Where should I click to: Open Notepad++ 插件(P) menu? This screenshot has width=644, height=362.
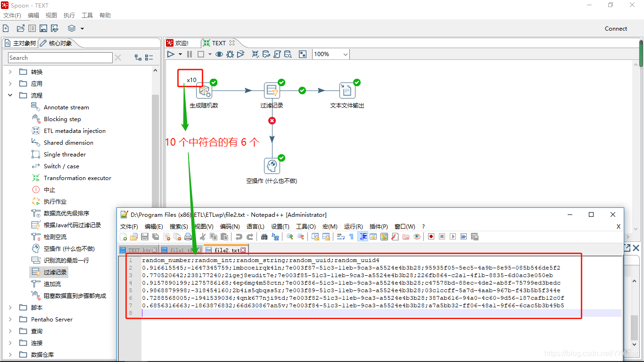point(379,227)
